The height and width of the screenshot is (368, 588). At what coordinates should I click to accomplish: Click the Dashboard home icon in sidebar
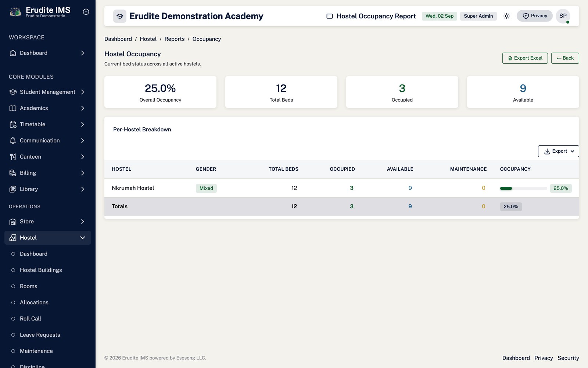13,53
